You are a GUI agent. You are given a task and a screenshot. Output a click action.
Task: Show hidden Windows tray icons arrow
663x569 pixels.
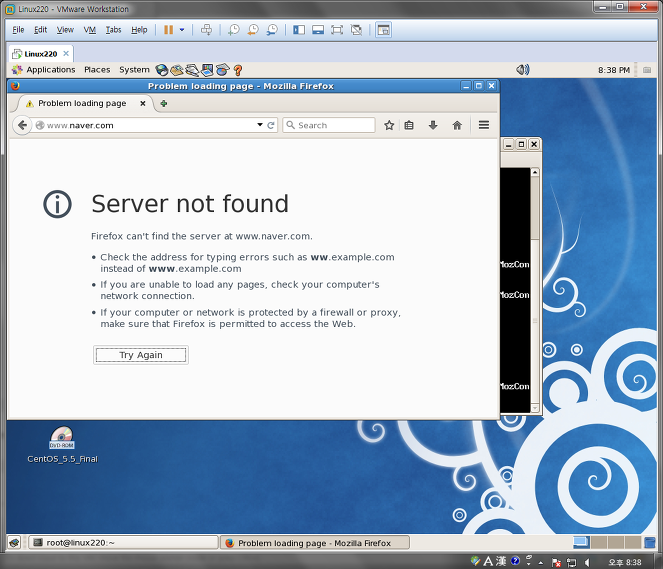(541, 562)
